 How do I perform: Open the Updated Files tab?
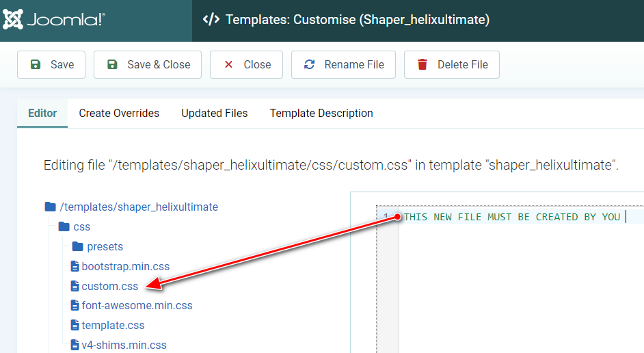click(215, 113)
